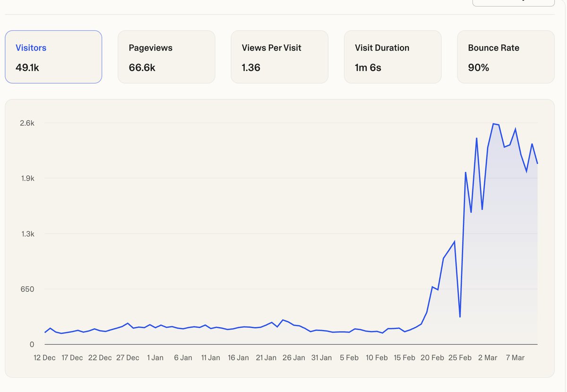Switch to the Pageviews metric card
Viewport: 567px width, 392px height.
coord(166,57)
